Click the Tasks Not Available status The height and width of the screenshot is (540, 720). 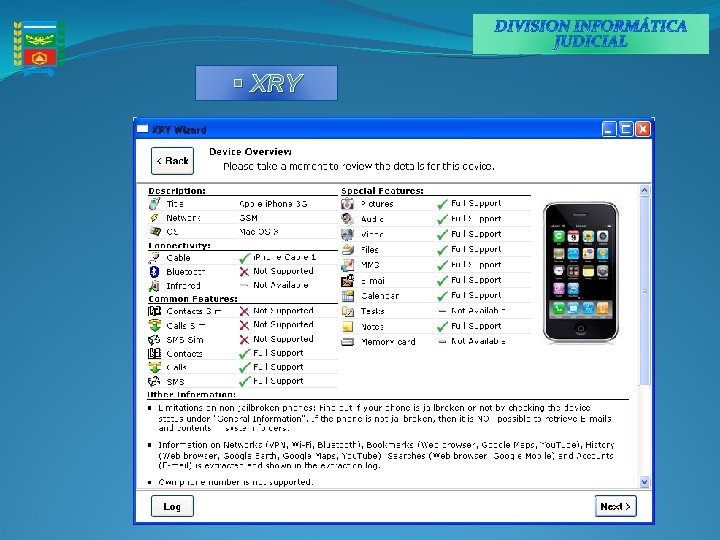tap(478, 311)
